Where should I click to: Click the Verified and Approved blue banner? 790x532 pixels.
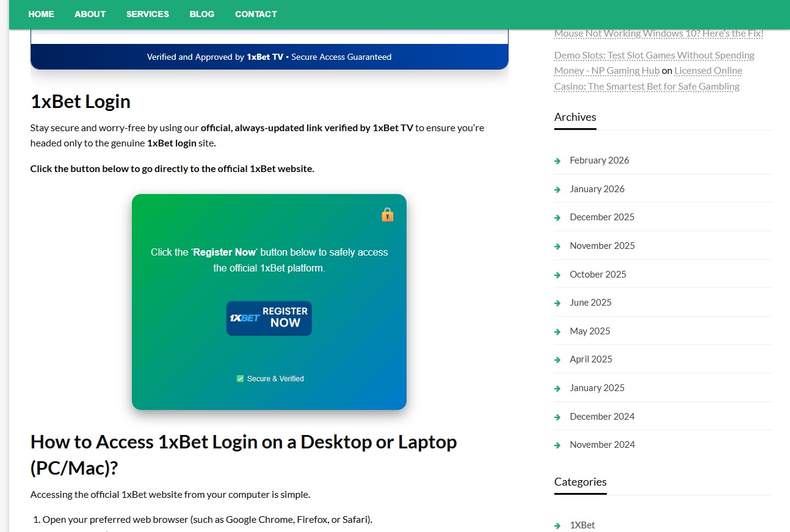269,57
